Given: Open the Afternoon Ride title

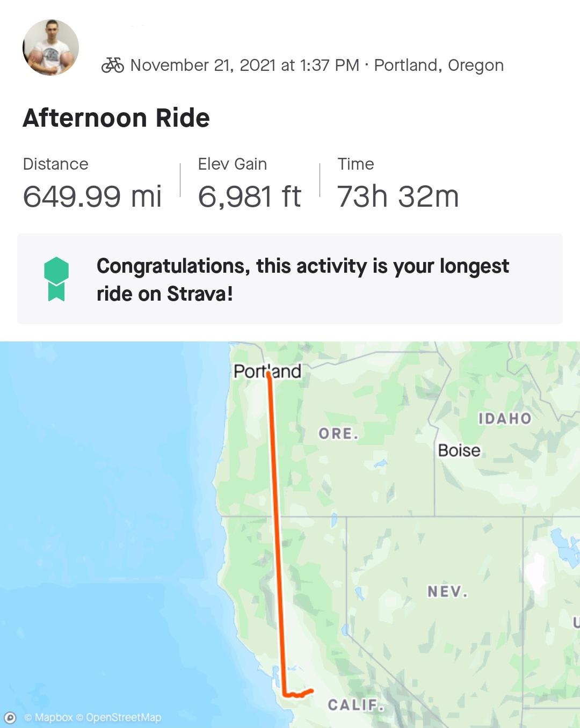Looking at the screenshot, I should click(x=116, y=118).
